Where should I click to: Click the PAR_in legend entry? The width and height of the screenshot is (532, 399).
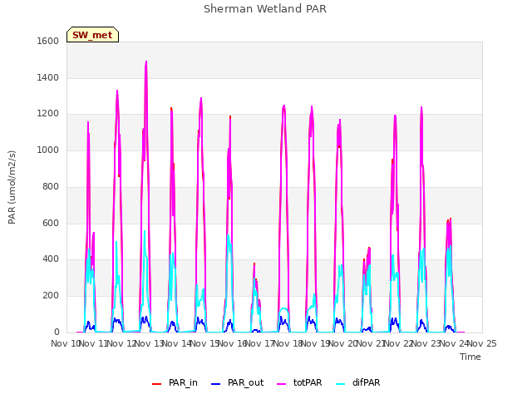pyautogui.click(x=175, y=382)
